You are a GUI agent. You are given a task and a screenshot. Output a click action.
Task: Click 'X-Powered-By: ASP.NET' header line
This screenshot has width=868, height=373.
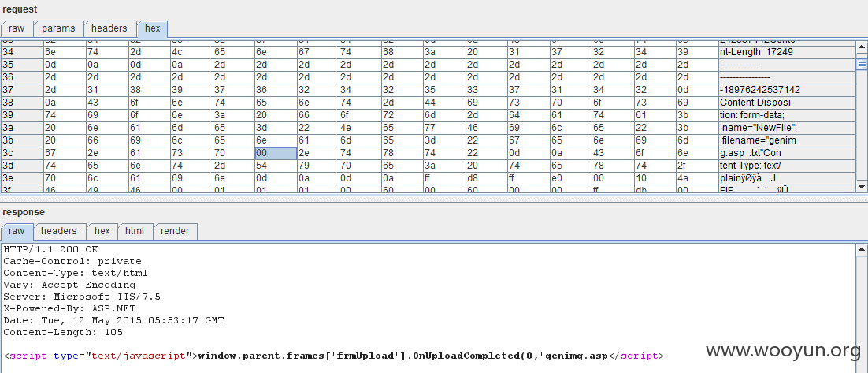69,308
